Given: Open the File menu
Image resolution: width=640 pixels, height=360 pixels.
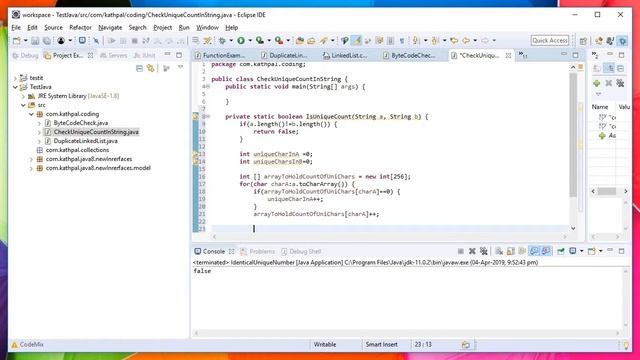Looking at the screenshot, I should point(16,28).
